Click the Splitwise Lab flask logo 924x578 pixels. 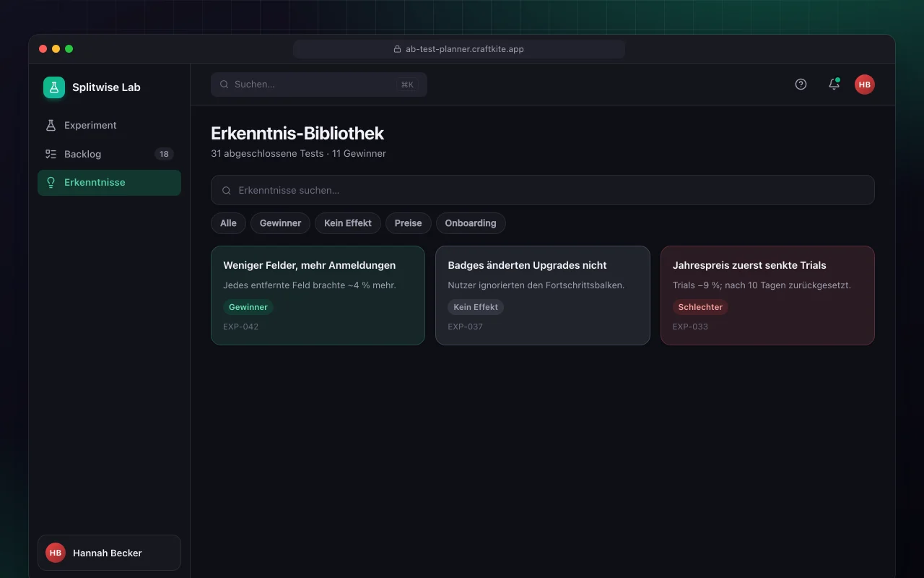click(54, 87)
